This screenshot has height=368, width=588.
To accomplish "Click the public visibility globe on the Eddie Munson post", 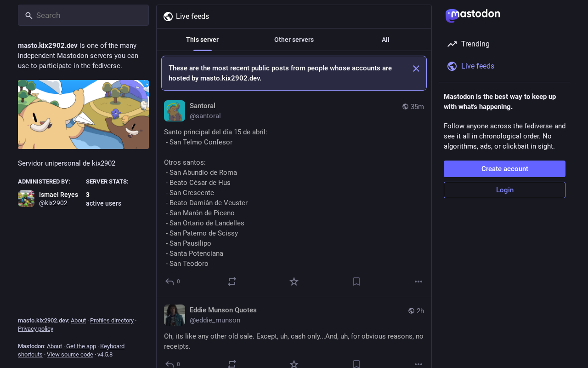I will tap(412, 311).
